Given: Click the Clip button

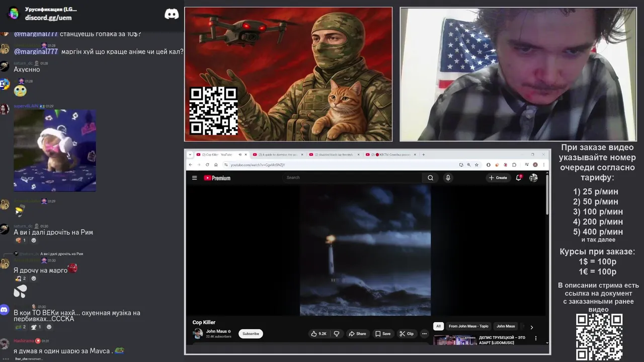Looking at the screenshot, I should pyautogui.click(x=406, y=334).
